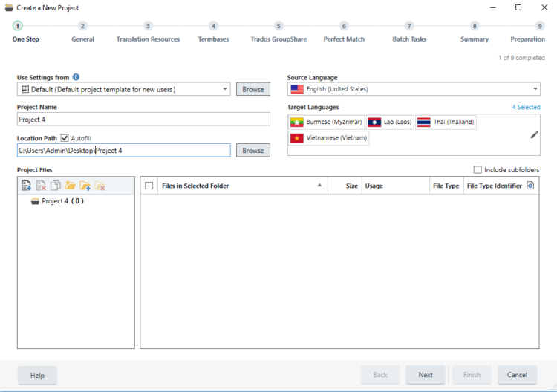Click into the Project Name field
557x392 pixels.
(143, 120)
